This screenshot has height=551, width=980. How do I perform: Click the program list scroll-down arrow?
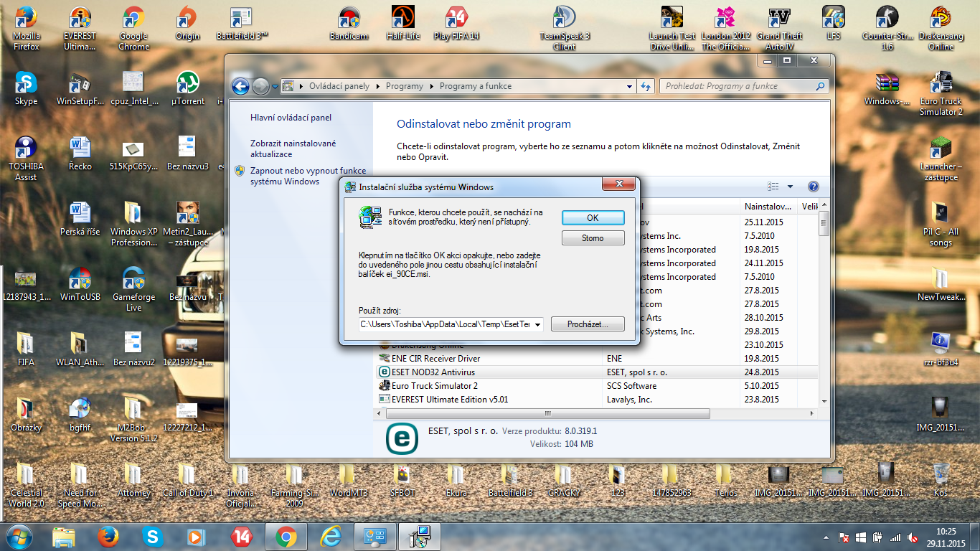pos(824,402)
